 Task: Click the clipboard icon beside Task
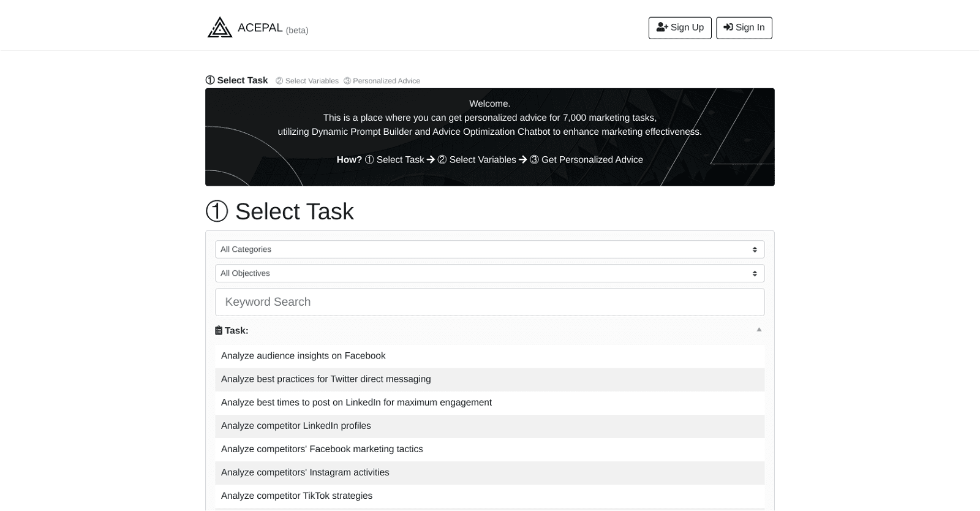(x=219, y=331)
